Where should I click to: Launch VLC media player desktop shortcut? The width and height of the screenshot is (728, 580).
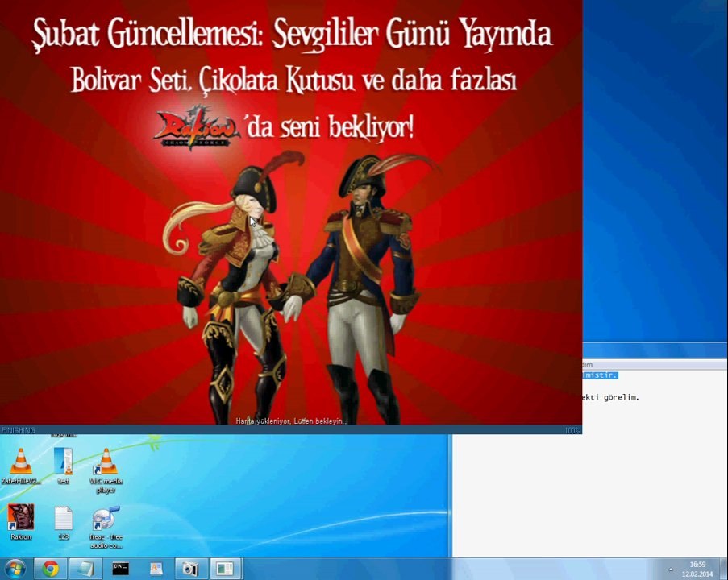(x=106, y=470)
